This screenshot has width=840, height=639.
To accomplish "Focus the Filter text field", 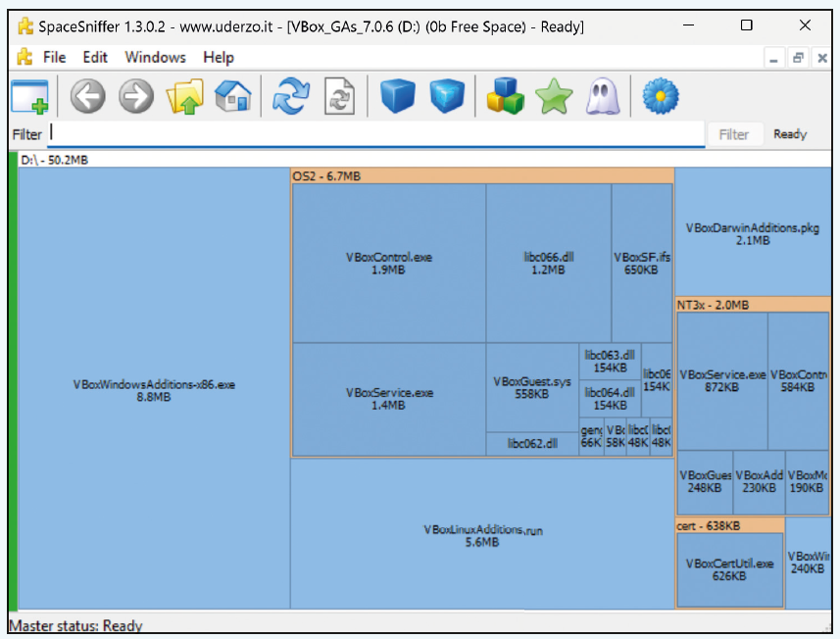I will [x=377, y=133].
